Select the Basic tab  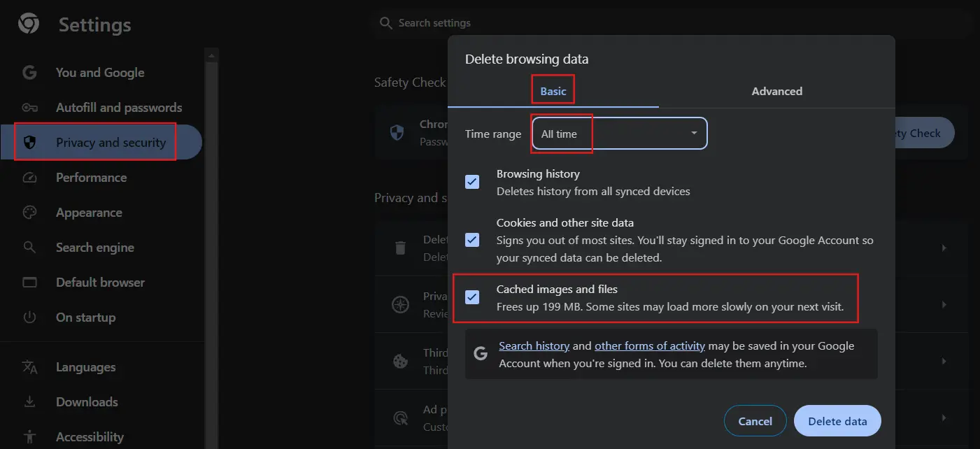click(x=553, y=91)
